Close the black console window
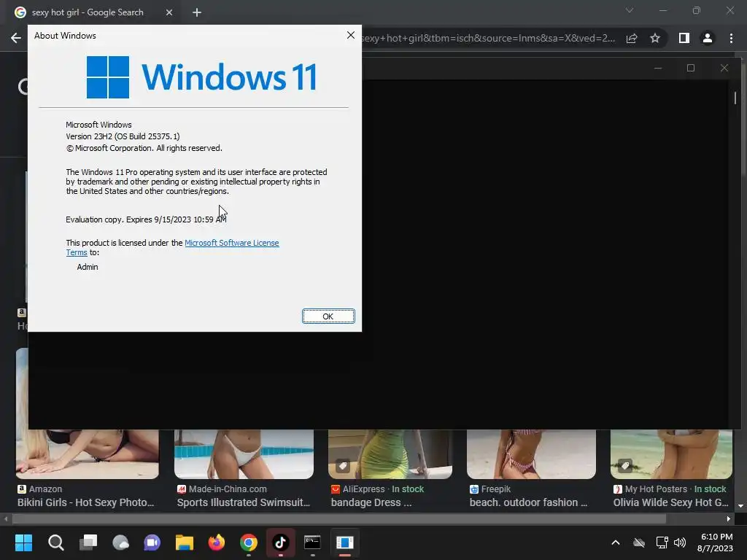This screenshot has height=560, width=747. point(724,68)
